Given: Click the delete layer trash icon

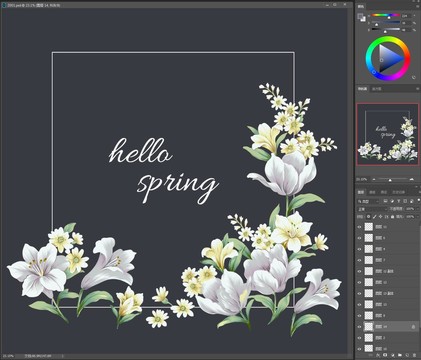Looking at the screenshot, I should [x=414, y=355].
